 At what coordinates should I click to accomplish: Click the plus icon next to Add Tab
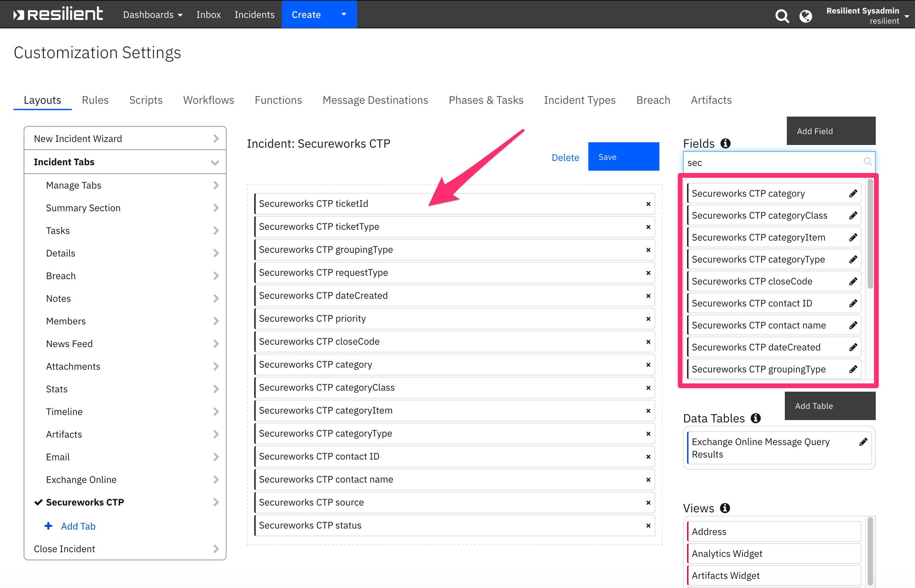pyautogui.click(x=48, y=526)
